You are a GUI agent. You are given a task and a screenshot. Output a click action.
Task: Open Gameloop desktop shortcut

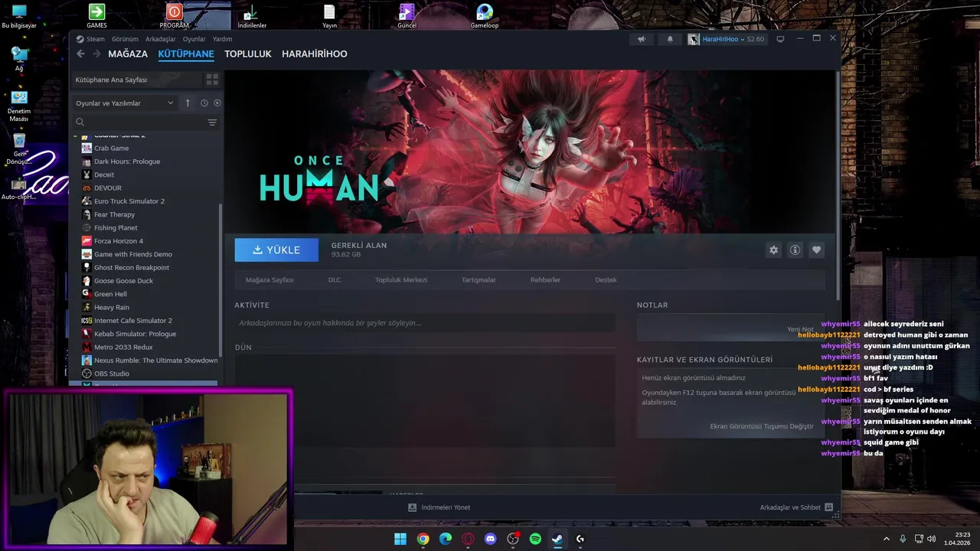click(484, 16)
